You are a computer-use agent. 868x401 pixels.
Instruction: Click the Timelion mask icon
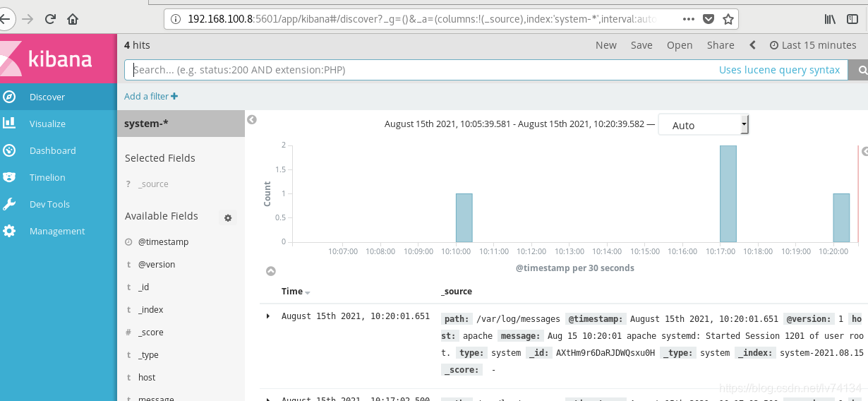[x=9, y=177]
